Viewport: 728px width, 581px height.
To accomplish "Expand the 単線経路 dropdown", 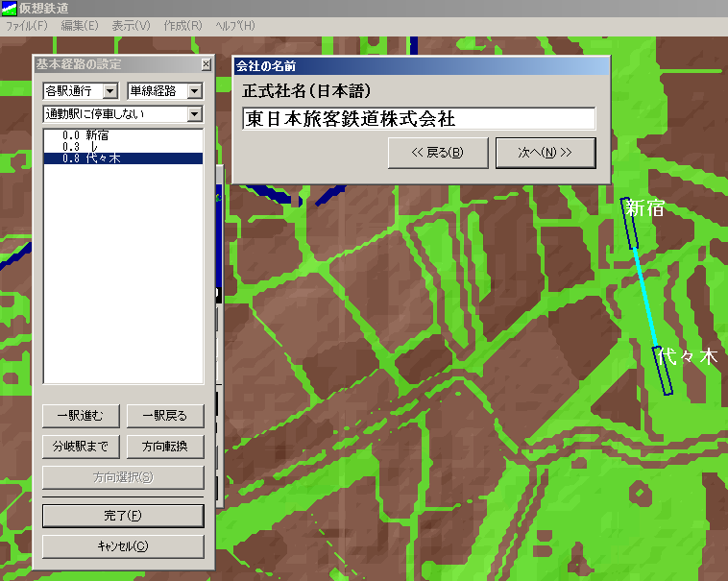I will [195, 91].
